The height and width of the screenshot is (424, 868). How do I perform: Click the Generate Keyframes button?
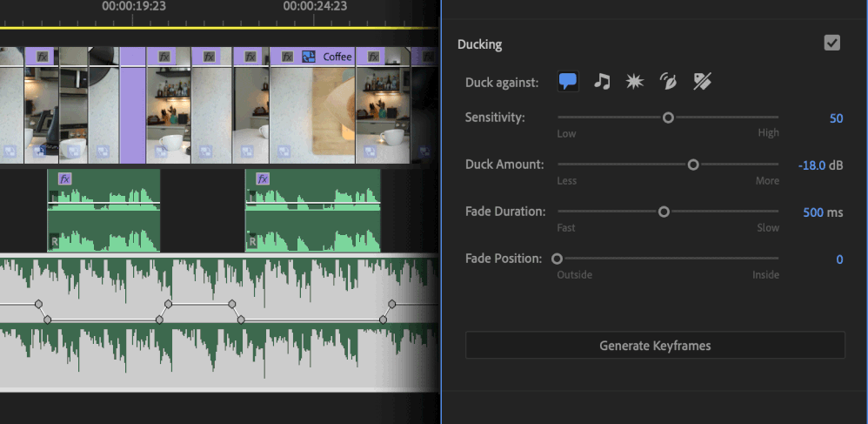(x=655, y=346)
